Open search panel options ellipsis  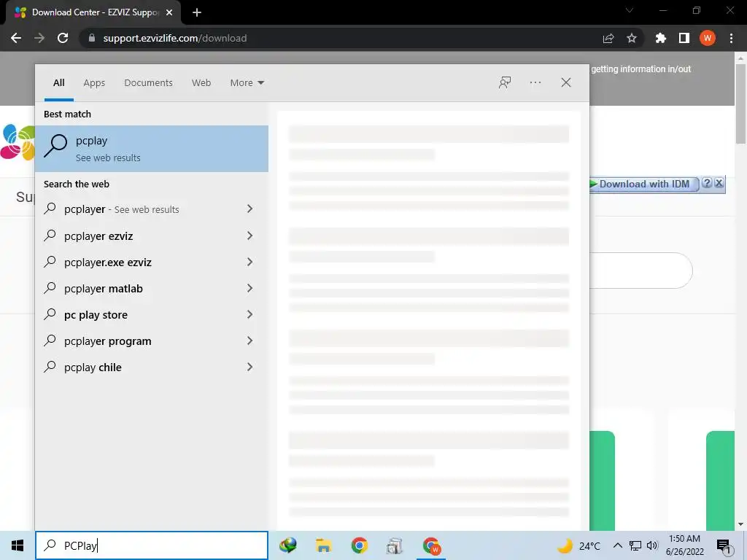(535, 82)
